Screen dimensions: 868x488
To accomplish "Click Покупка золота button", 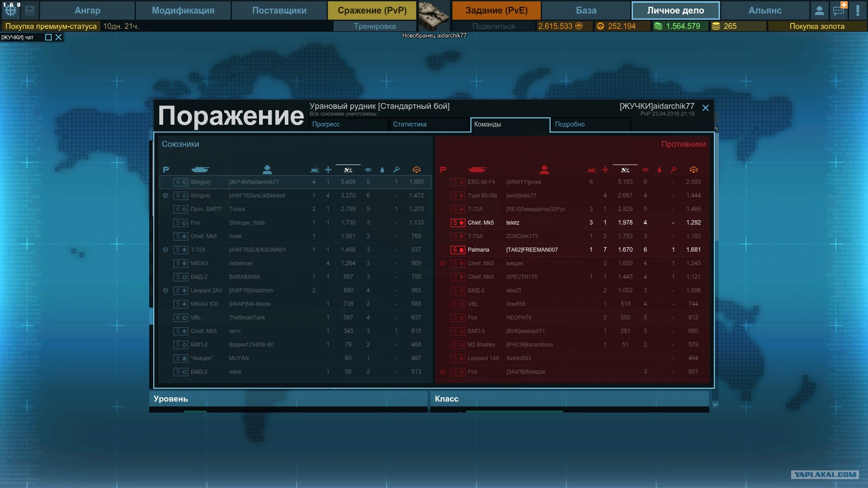I will 817,26.
